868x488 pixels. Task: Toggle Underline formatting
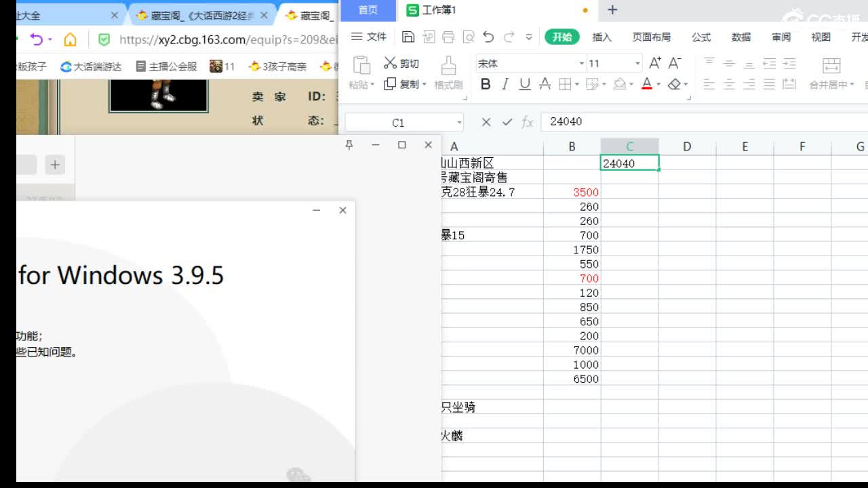click(524, 84)
